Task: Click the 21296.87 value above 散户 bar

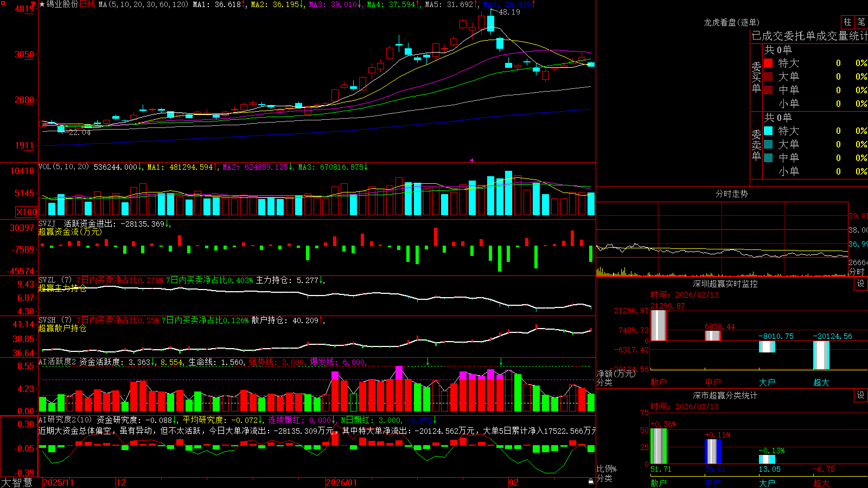Action: click(668, 306)
